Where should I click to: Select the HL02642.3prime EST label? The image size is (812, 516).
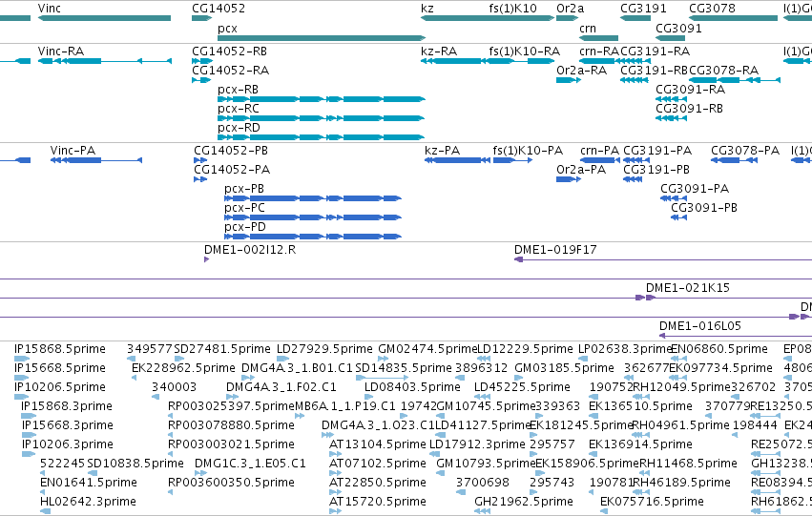point(88,502)
